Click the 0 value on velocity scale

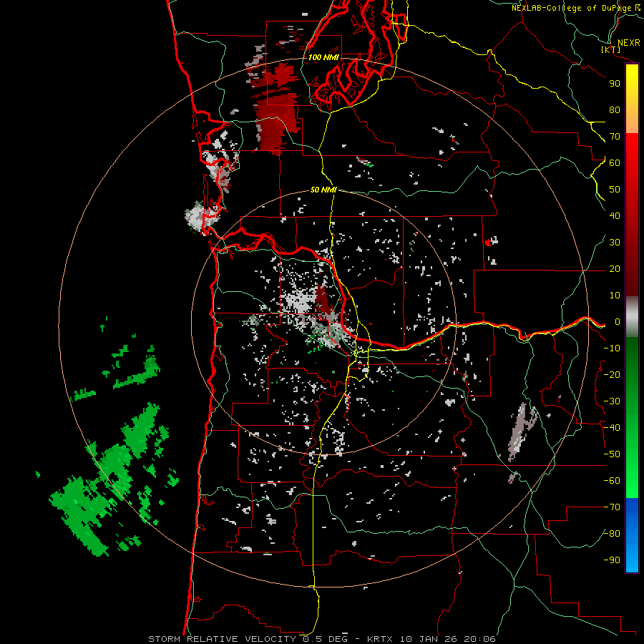coord(618,322)
